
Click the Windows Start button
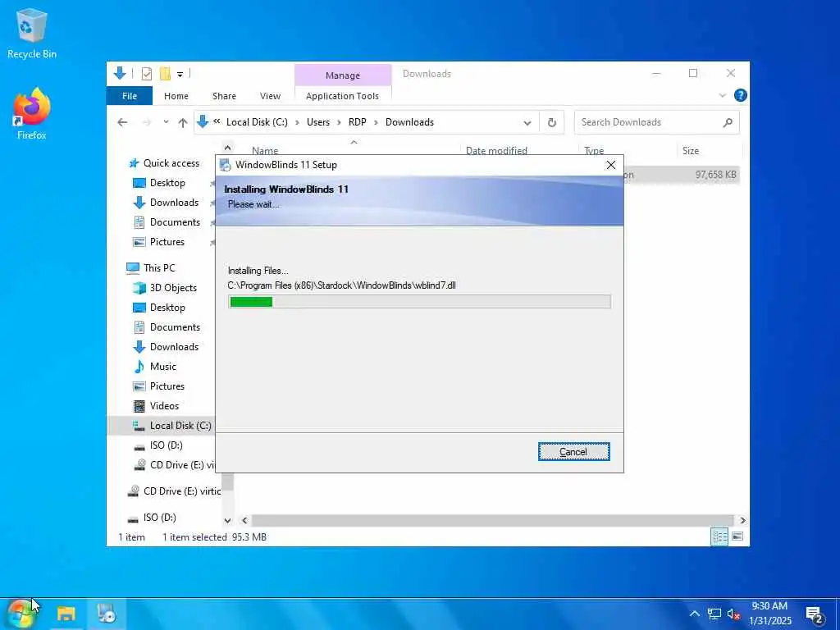click(21, 614)
